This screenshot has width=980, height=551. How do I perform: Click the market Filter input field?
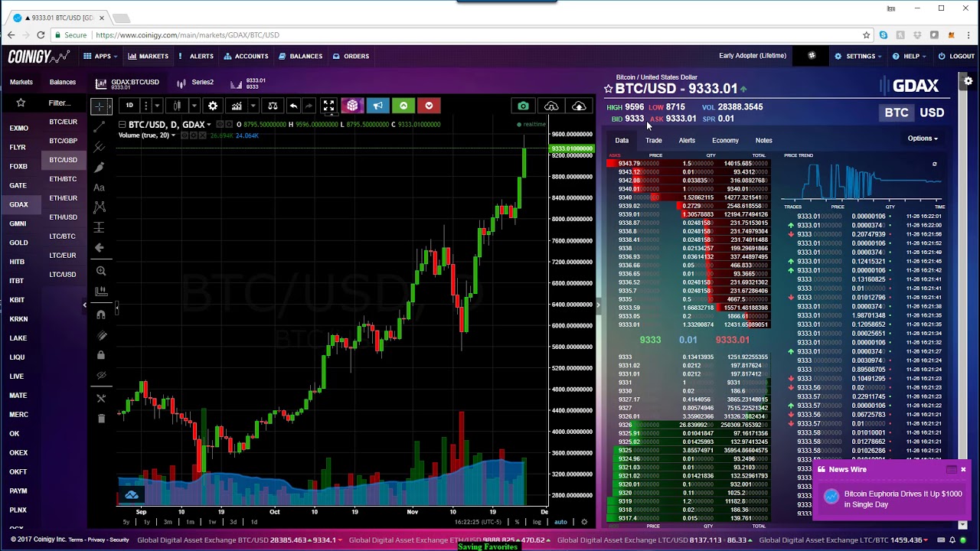coord(61,103)
